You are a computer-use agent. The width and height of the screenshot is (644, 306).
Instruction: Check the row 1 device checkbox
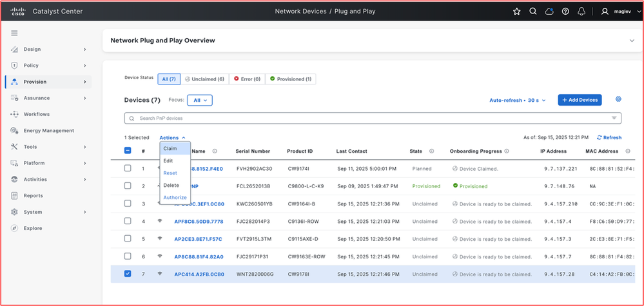[128, 168]
